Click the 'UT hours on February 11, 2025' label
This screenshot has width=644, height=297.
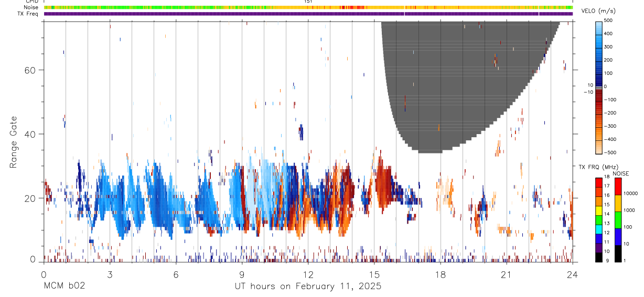point(308,287)
